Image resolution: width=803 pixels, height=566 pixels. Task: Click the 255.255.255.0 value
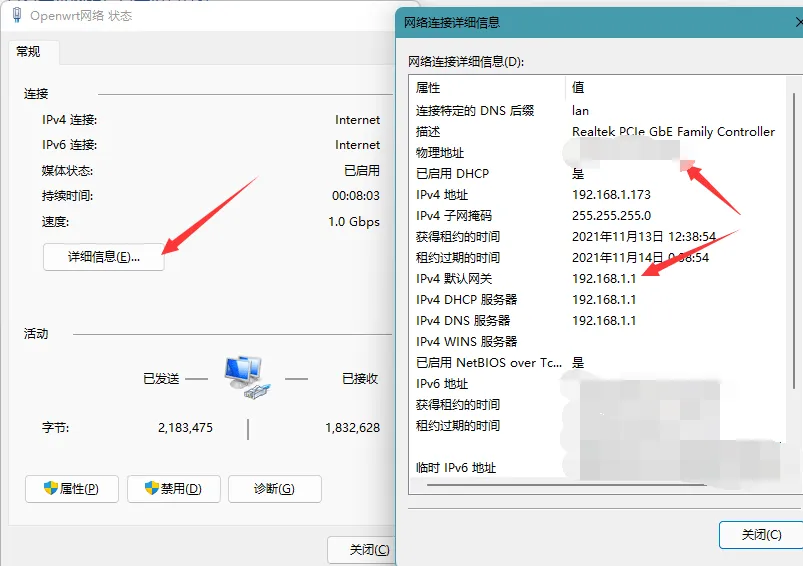pyautogui.click(x=611, y=216)
